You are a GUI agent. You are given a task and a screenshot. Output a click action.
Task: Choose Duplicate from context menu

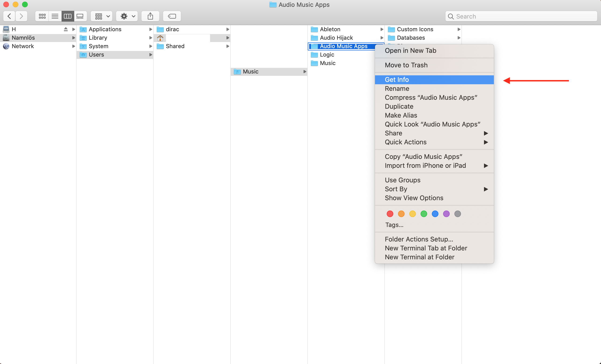coord(434,107)
